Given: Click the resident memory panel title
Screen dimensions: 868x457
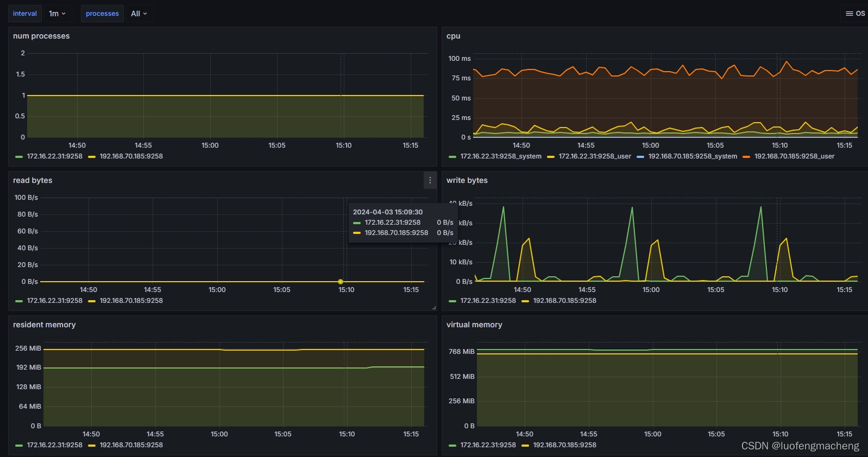Looking at the screenshot, I should coord(45,325).
